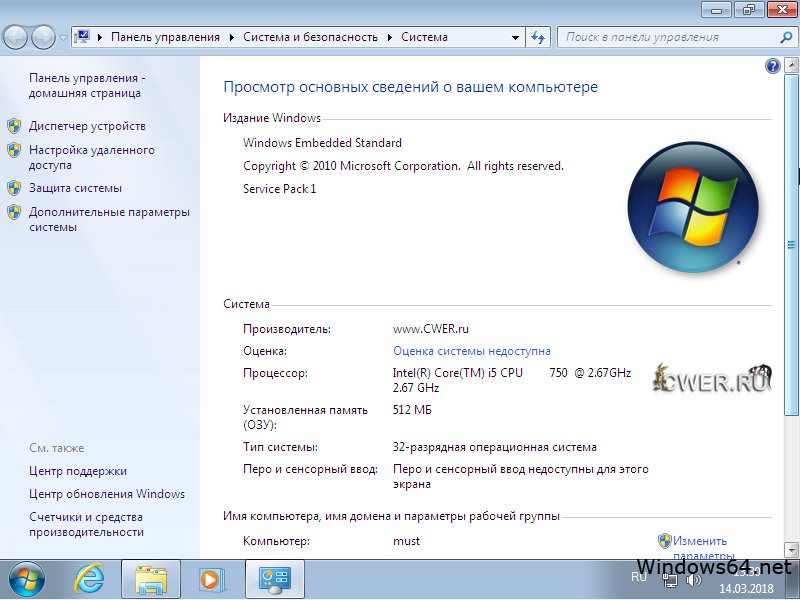The image size is (800, 600).
Task: Launch Internet Explorer from taskbar
Action: pos(90,580)
